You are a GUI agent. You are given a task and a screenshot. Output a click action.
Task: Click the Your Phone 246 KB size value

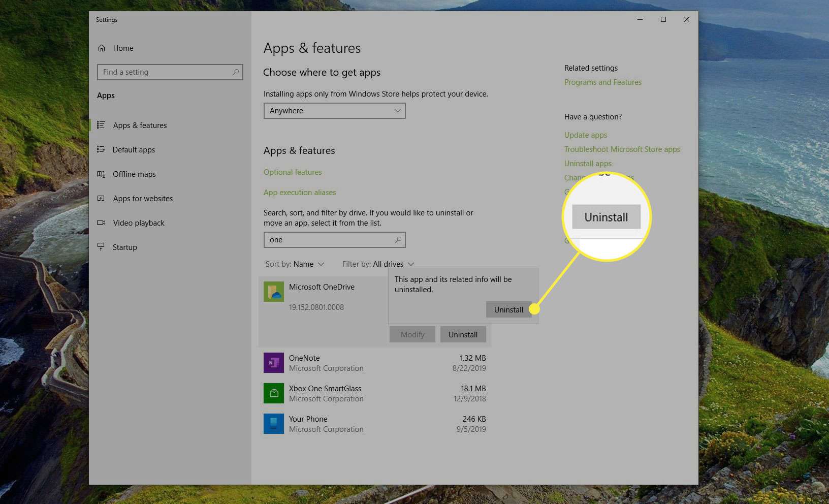[474, 419]
